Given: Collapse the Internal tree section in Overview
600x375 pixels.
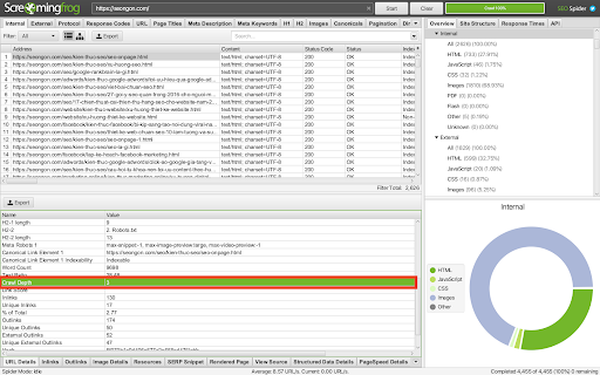Looking at the screenshot, I should 436,34.
